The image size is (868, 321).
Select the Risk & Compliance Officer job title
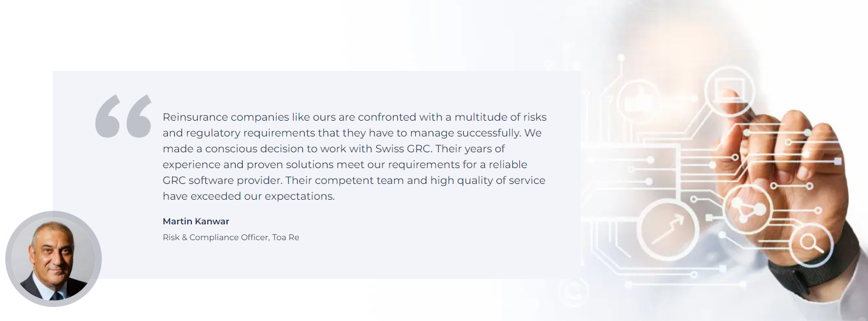click(215, 237)
